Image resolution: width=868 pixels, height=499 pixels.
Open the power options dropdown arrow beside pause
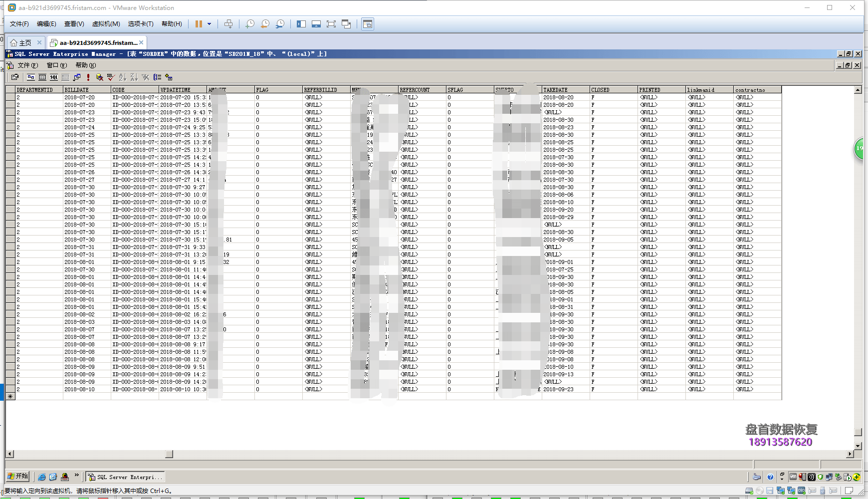210,24
